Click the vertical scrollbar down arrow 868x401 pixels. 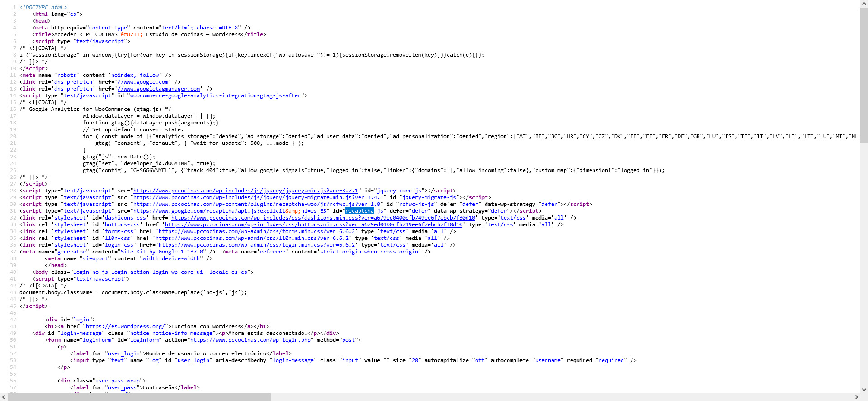[864, 390]
